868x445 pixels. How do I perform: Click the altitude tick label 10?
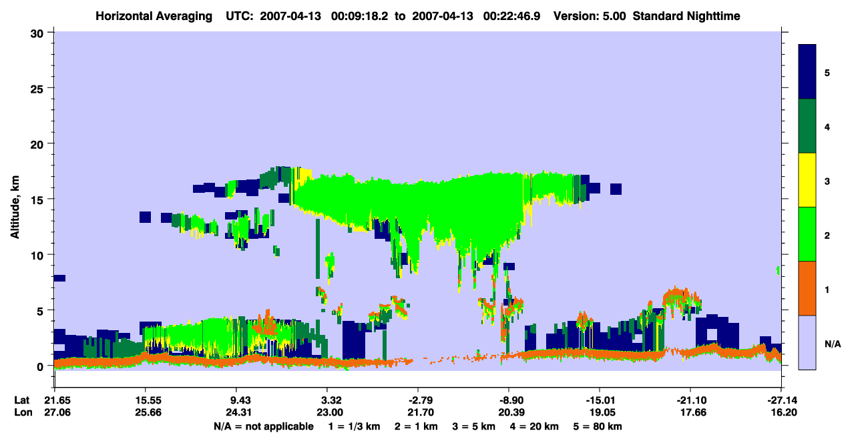pos(38,255)
